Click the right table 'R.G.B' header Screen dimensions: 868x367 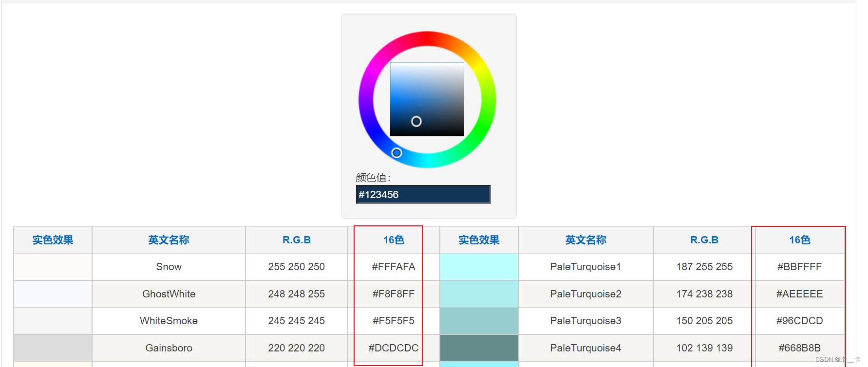pos(704,240)
